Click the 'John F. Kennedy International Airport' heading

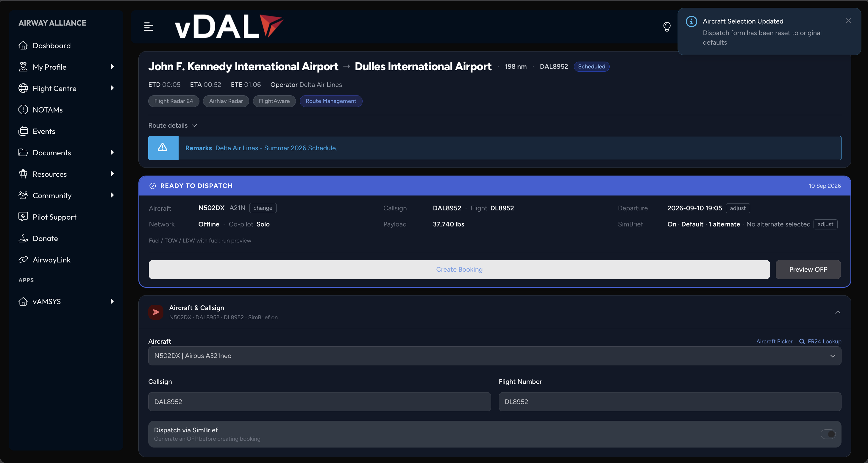(243, 67)
